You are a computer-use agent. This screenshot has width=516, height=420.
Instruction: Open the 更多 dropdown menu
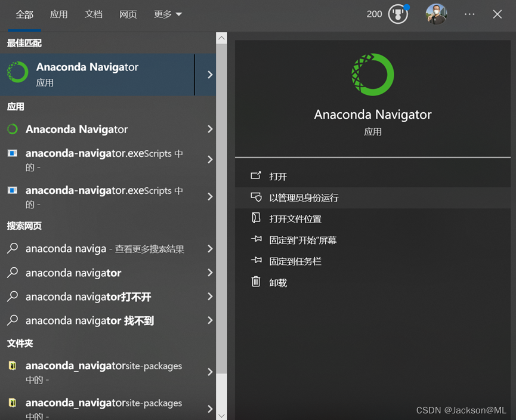168,14
